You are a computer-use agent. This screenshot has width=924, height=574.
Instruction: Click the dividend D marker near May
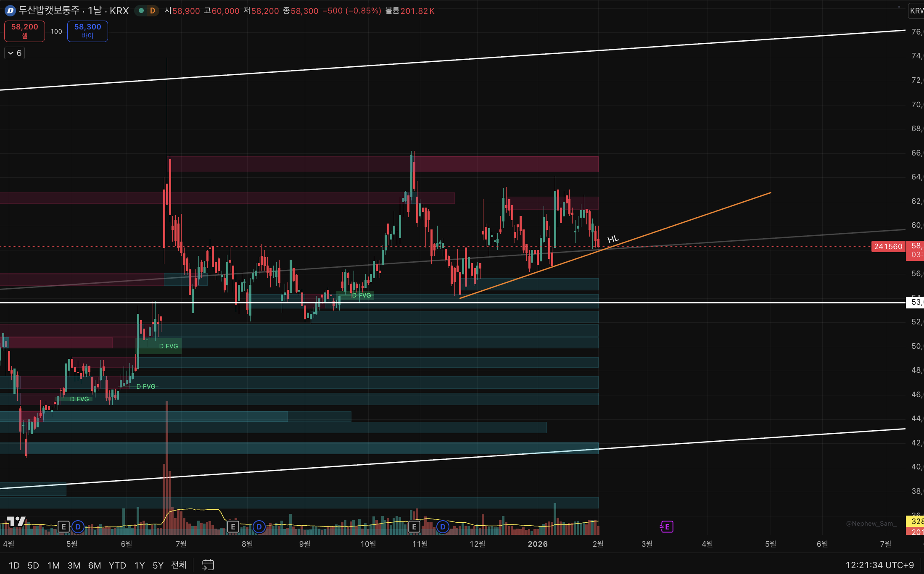[x=78, y=527]
